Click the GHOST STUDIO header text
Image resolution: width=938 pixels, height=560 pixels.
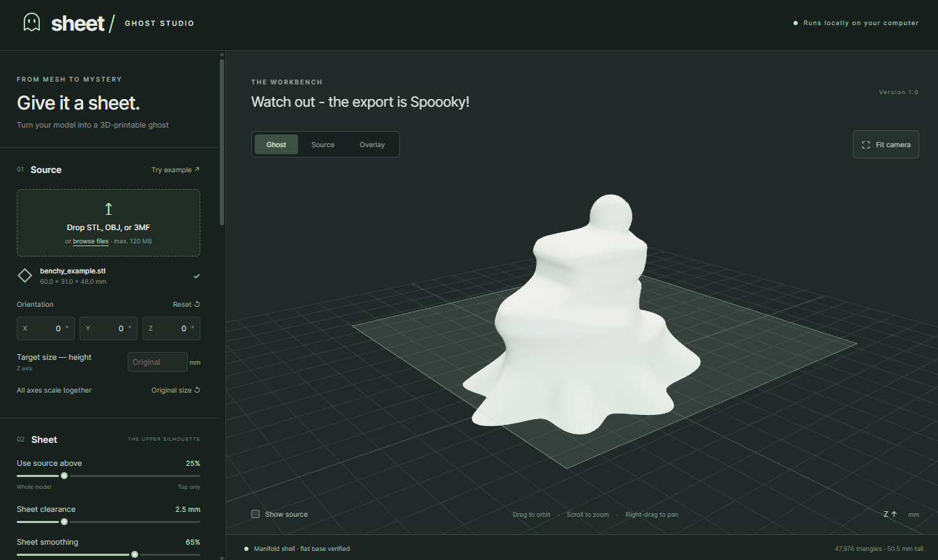159,23
